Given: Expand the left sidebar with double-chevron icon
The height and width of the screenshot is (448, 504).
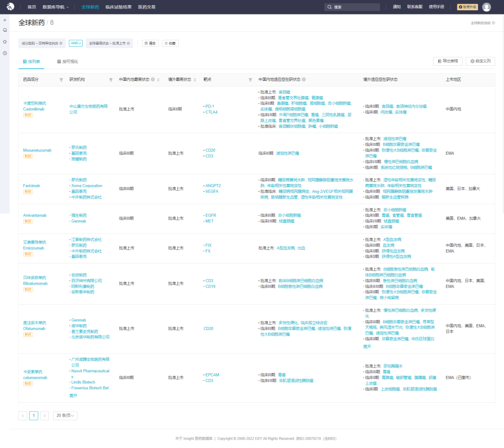Looking at the screenshot, I should [x=5, y=20].
